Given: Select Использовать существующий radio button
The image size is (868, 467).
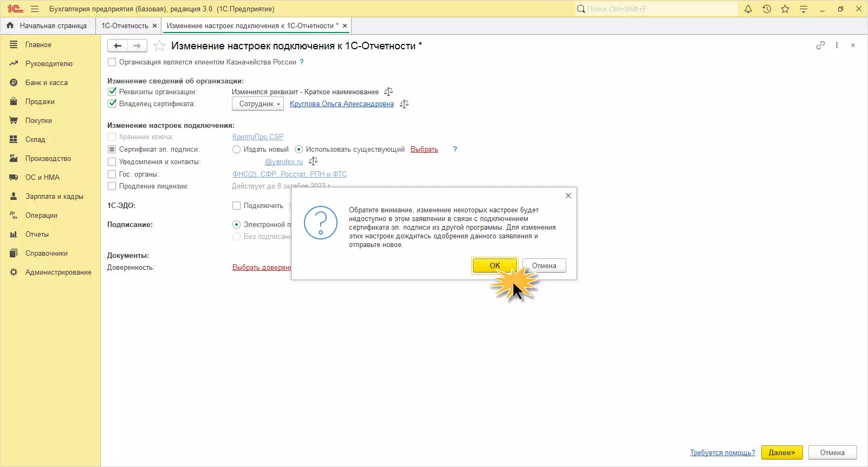Looking at the screenshot, I should [x=299, y=149].
